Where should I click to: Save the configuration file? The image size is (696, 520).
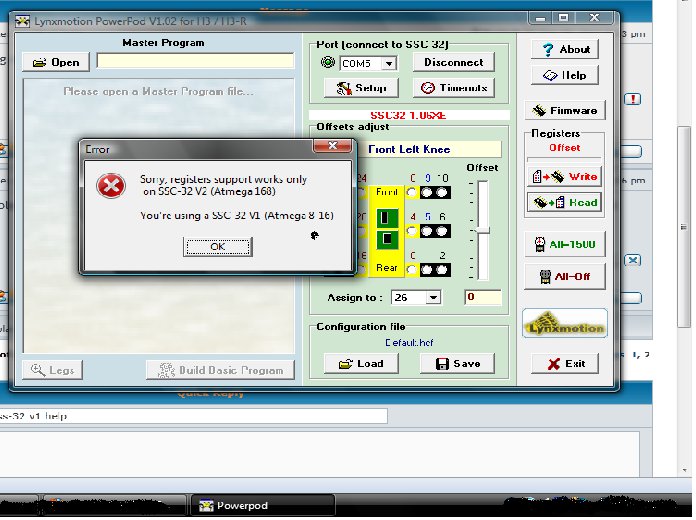457,364
